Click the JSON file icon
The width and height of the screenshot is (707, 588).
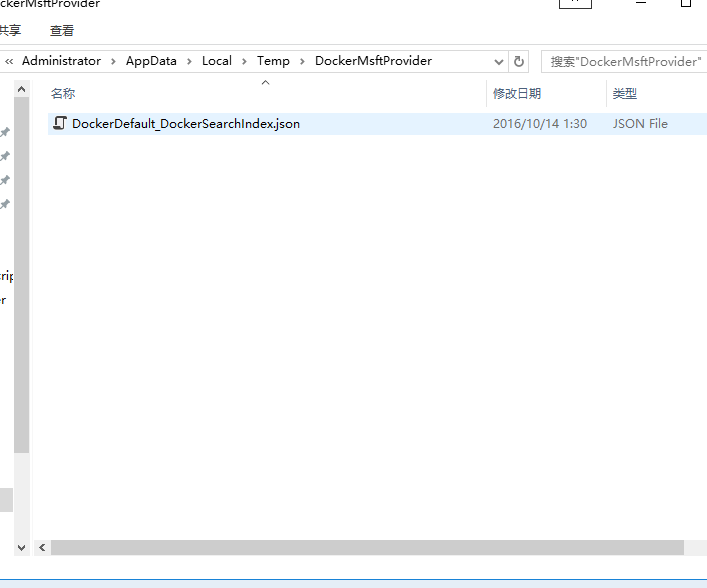click(x=60, y=124)
